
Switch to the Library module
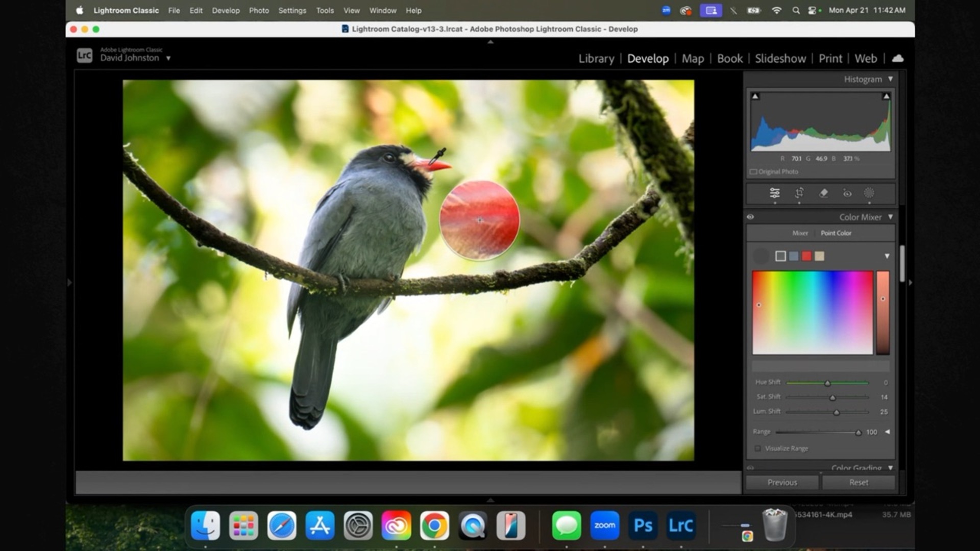(x=596, y=58)
